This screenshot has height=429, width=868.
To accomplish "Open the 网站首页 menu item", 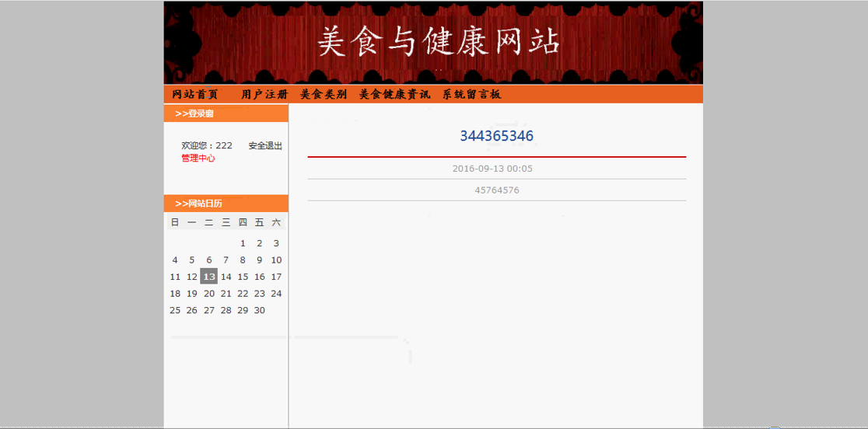I will (x=195, y=95).
